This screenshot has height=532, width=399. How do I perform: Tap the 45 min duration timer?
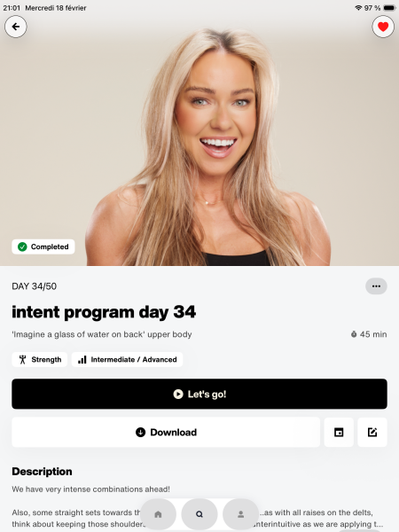pyautogui.click(x=369, y=334)
